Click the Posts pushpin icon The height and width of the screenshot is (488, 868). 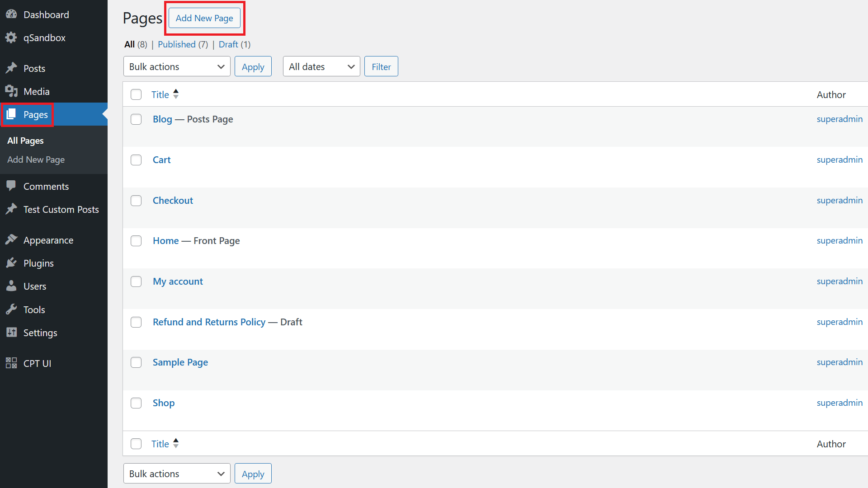(11, 68)
